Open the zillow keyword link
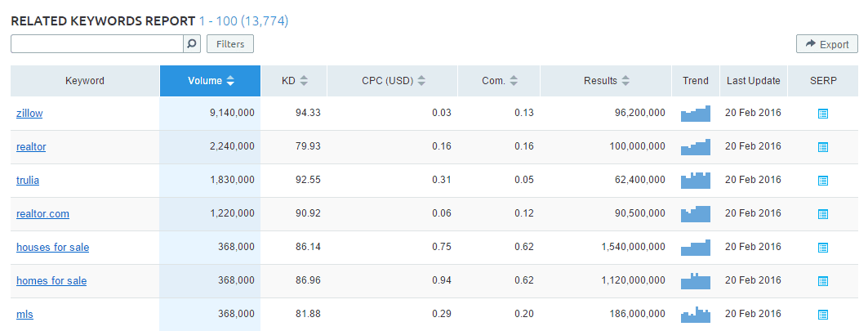 click(x=29, y=114)
